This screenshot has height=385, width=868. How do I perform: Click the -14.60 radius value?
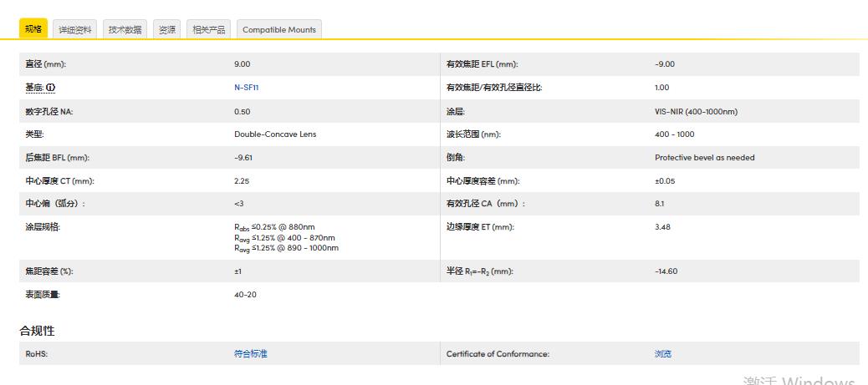(666, 271)
